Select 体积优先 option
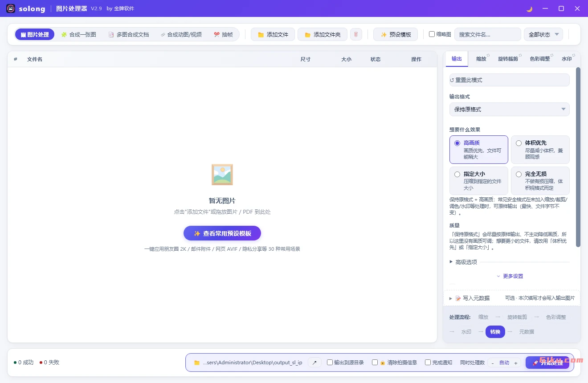Viewport: 588px width, 383px height. (x=540, y=150)
